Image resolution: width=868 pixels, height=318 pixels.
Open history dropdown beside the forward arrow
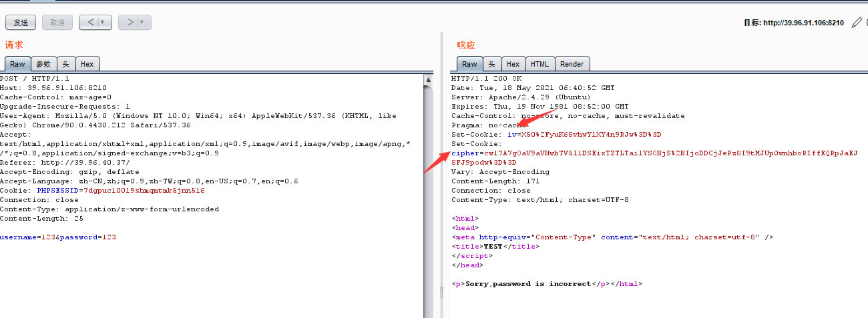142,23
